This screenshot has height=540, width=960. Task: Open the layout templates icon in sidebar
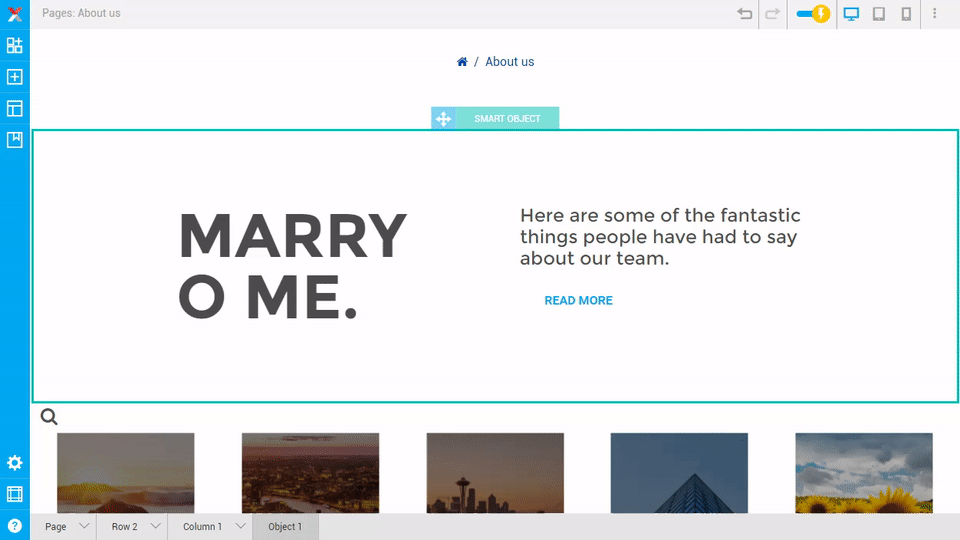coord(15,108)
